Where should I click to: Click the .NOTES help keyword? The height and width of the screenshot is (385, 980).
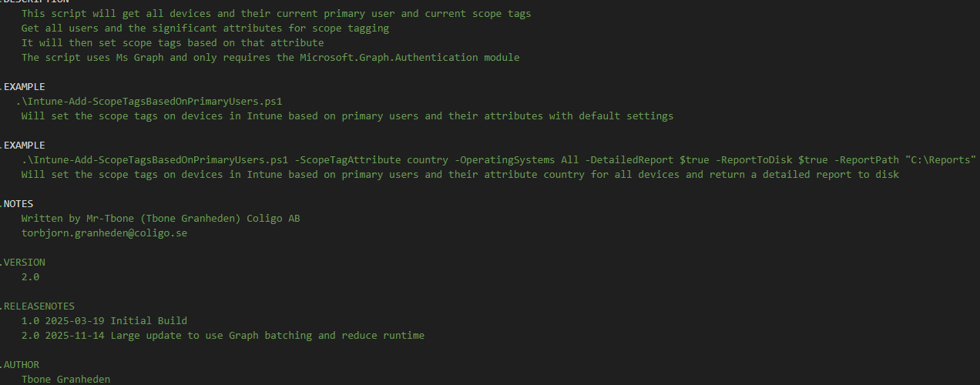pos(17,204)
